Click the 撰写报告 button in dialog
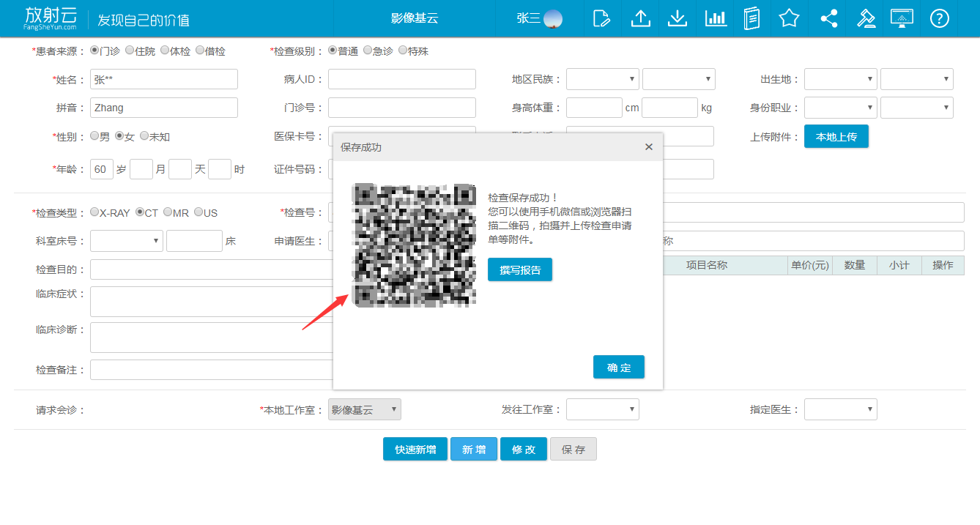 (520, 269)
